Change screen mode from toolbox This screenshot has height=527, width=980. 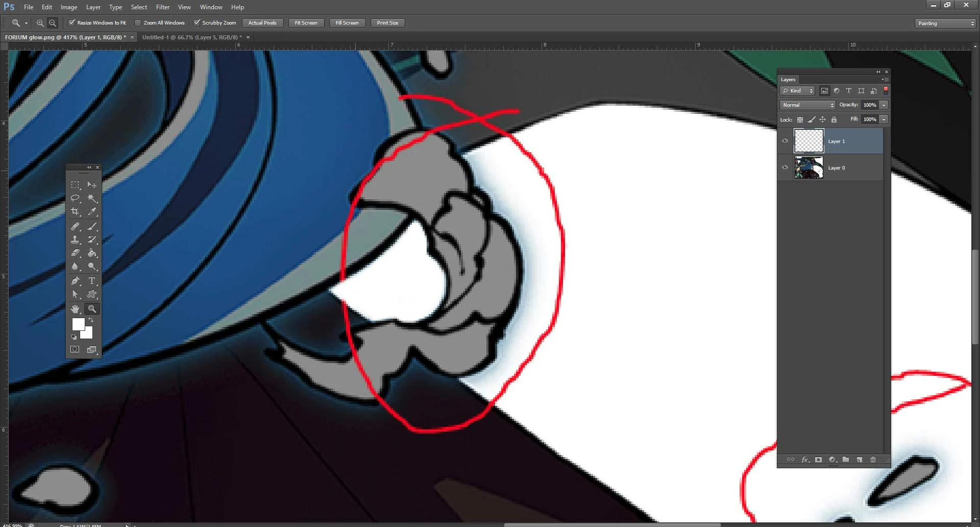pyautogui.click(x=92, y=349)
